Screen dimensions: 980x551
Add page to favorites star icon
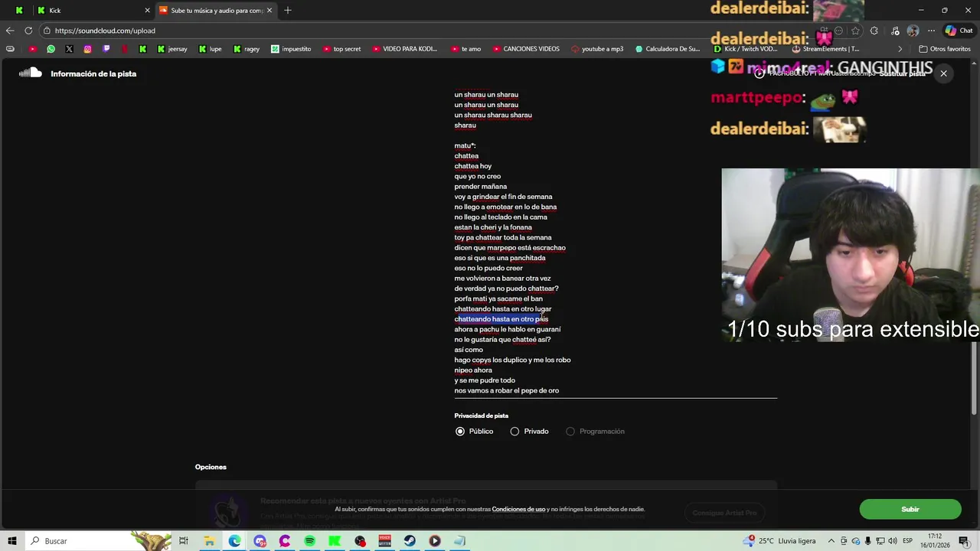point(855,31)
